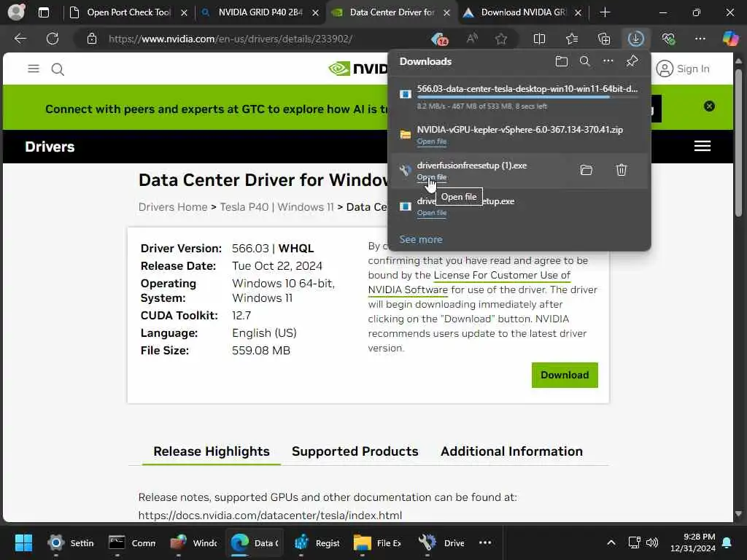
Task: Close the Open Port Check Tool tab
Action: click(184, 13)
